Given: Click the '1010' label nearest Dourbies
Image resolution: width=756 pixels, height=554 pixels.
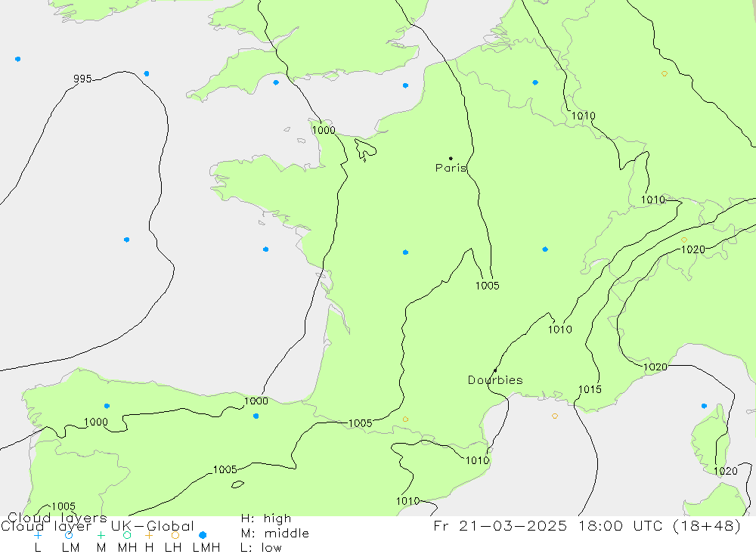Looking at the screenshot, I should point(559,330).
